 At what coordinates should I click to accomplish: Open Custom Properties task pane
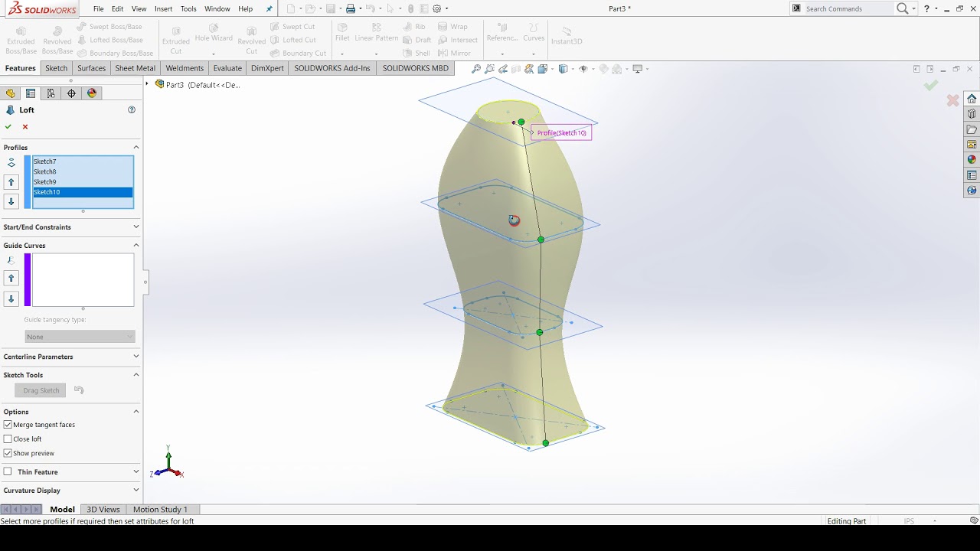click(972, 175)
